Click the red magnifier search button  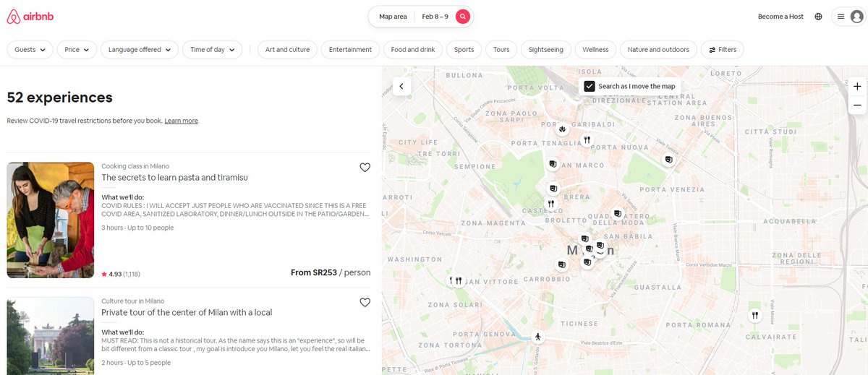(x=463, y=17)
